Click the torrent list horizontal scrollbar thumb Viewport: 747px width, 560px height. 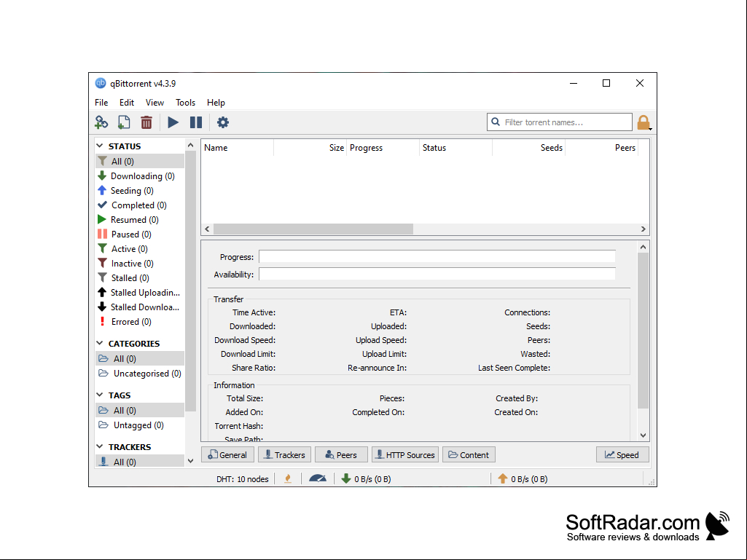tap(313, 229)
